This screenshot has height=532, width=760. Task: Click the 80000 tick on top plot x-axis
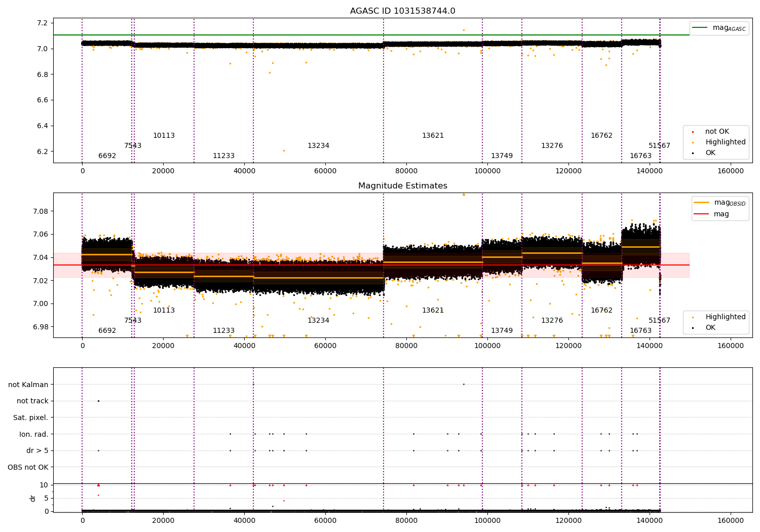[406, 171]
